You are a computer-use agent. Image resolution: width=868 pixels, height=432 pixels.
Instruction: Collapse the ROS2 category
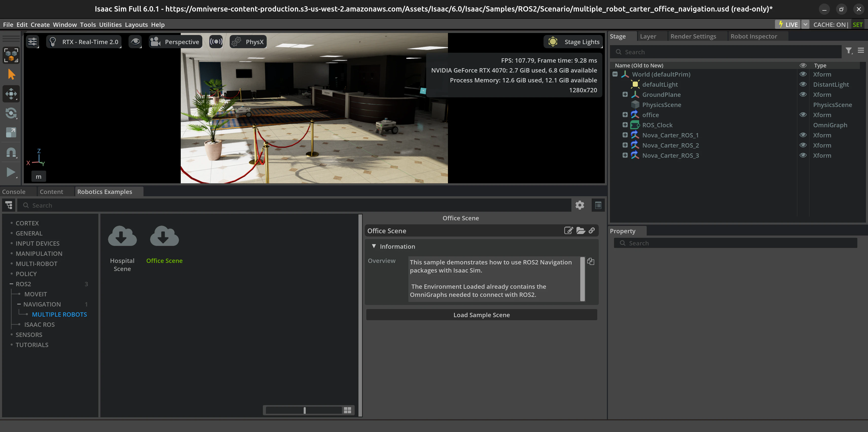[11, 284]
